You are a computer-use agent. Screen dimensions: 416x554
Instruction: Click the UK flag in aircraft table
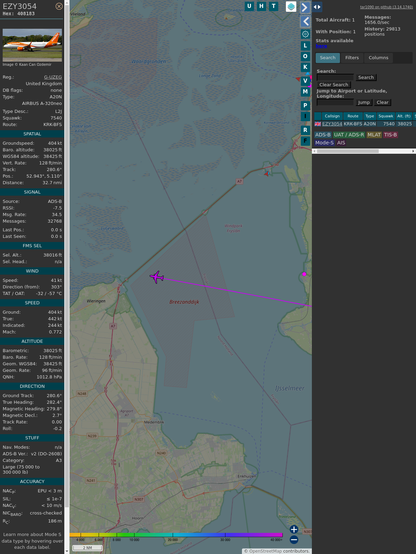[x=318, y=124]
